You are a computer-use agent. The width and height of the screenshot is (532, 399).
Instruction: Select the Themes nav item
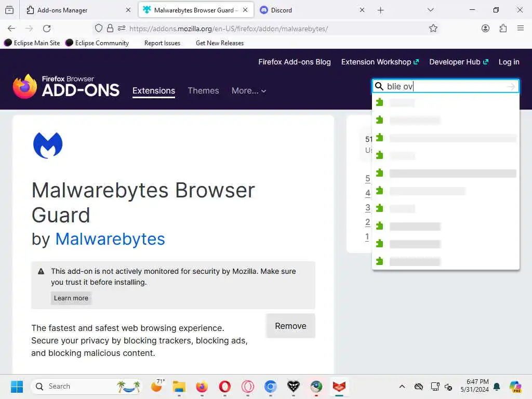(203, 90)
